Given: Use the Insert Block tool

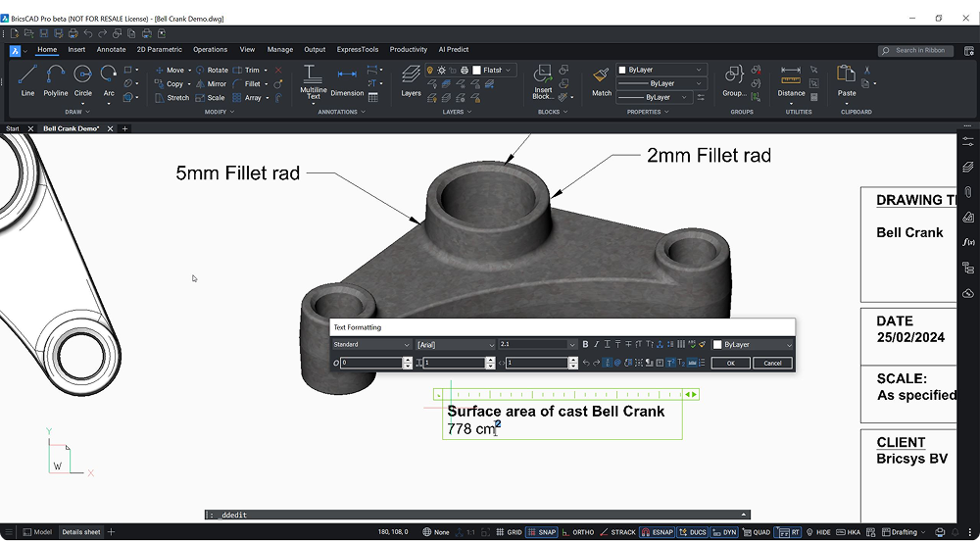Looking at the screenshot, I should point(543,81).
